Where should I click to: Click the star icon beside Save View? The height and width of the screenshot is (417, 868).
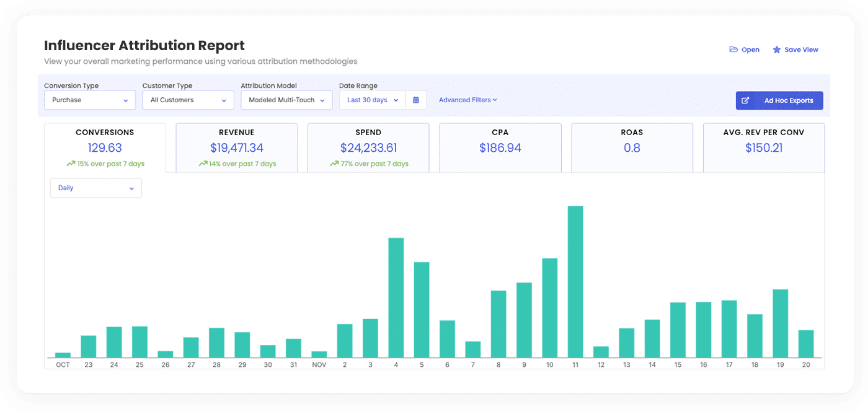pos(777,49)
